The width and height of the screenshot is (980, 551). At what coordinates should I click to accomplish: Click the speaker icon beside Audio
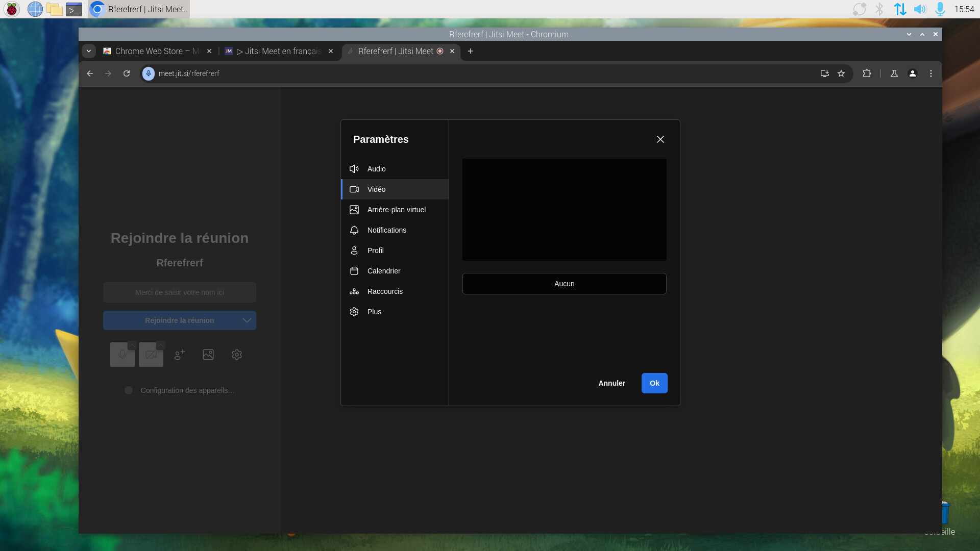[354, 169]
